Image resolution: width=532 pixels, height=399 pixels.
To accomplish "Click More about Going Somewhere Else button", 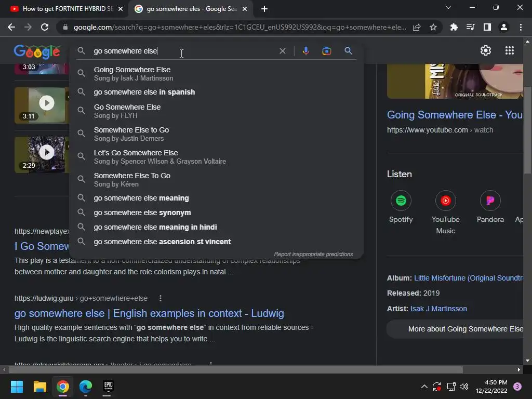I will (455, 329).
